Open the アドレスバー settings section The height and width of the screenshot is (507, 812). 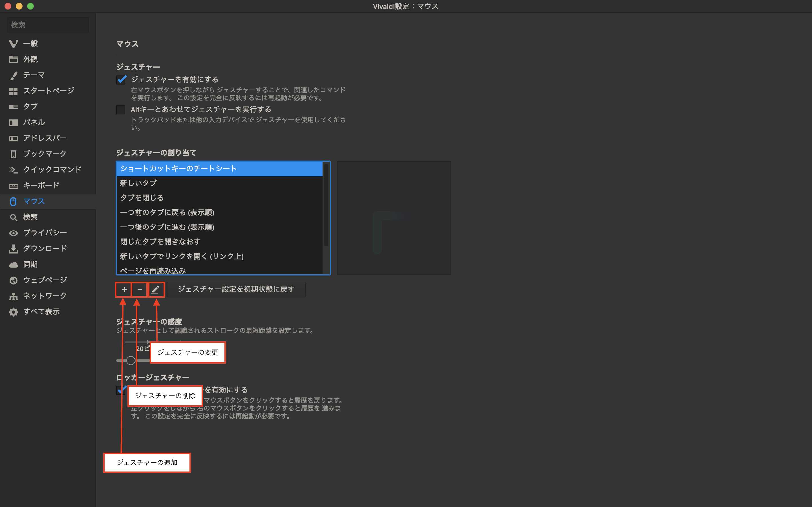(x=44, y=138)
